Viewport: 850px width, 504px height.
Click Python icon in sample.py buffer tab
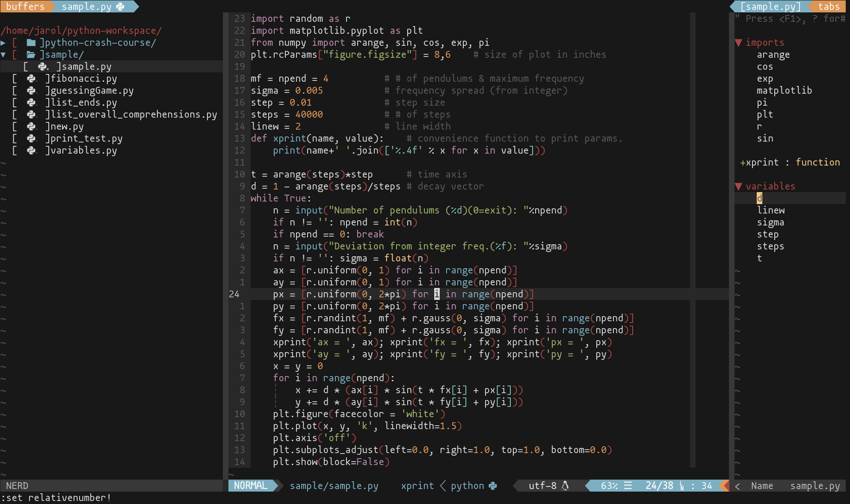point(121,6)
